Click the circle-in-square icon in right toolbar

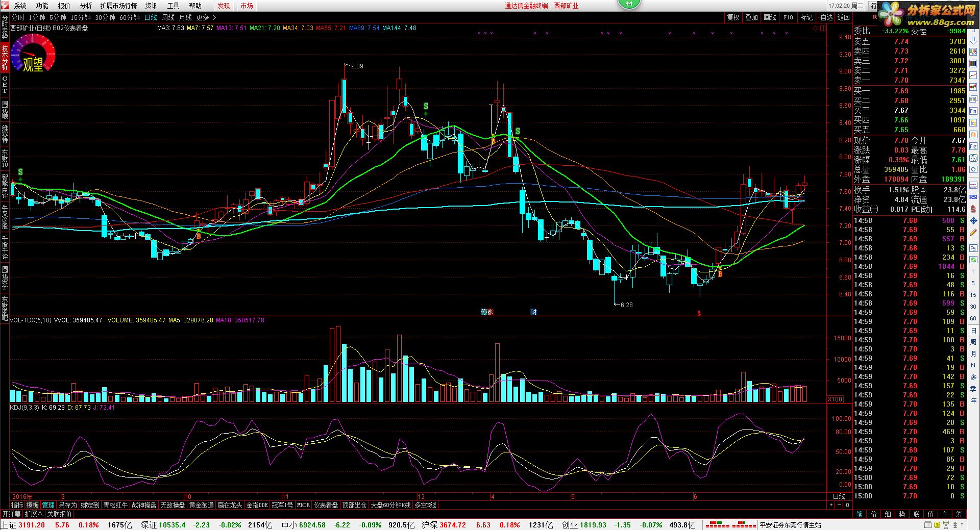coord(973,170)
